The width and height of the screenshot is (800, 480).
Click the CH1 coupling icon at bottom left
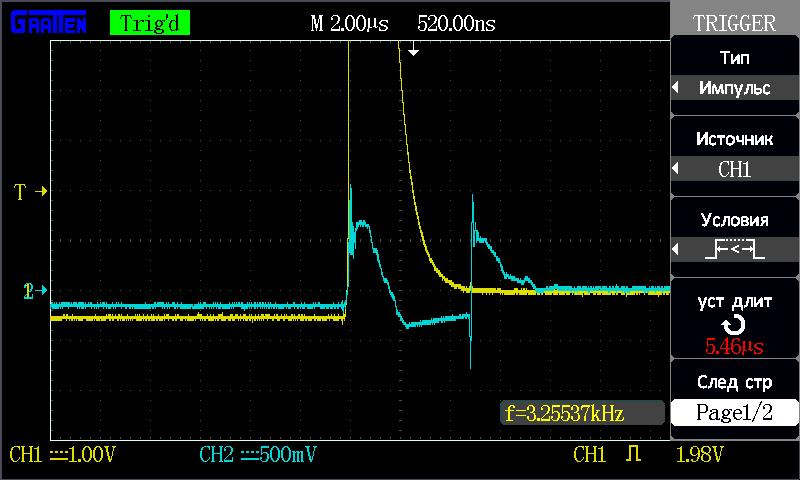click(x=59, y=456)
